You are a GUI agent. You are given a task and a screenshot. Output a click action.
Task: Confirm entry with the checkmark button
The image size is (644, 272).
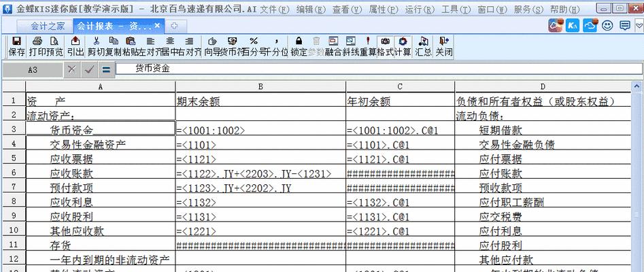[x=88, y=69]
